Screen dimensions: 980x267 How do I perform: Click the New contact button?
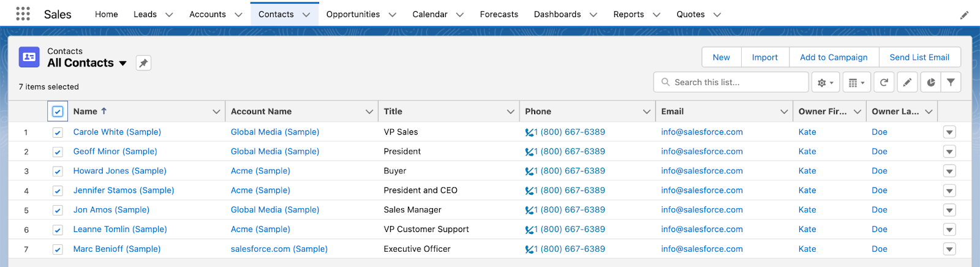(x=722, y=57)
